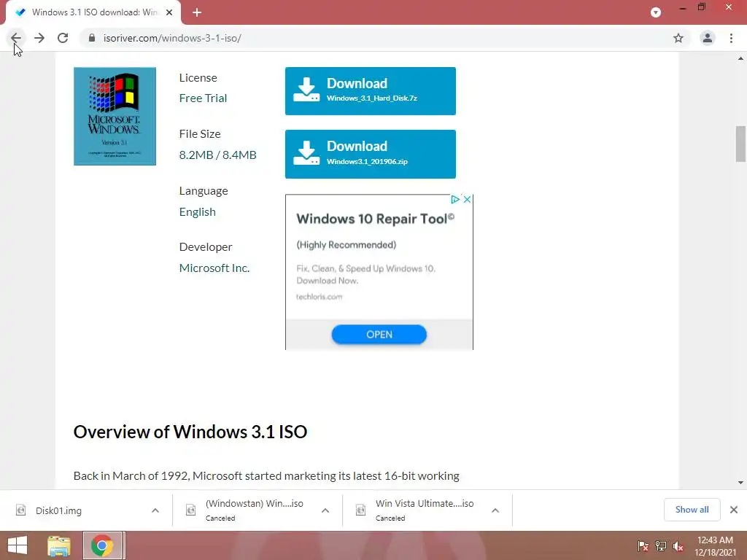Expand options for Win Vista Ultimate download
This screenshot has width=747, height=560.
tap(495, 510)
